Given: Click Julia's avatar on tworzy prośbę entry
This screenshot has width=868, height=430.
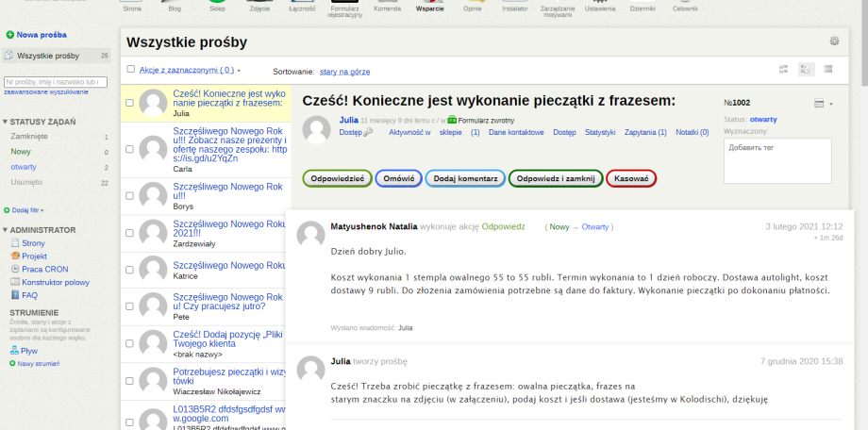Looking at the screenshot, I should point(311,369).
